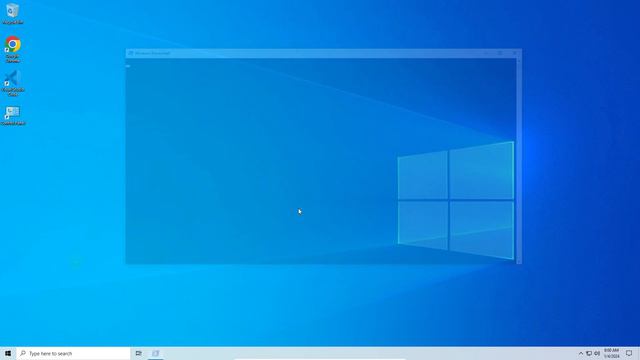Click the PowerShell window title bar icon
The height and width of the screenshot is (360, 640).
tap(131, 53)
